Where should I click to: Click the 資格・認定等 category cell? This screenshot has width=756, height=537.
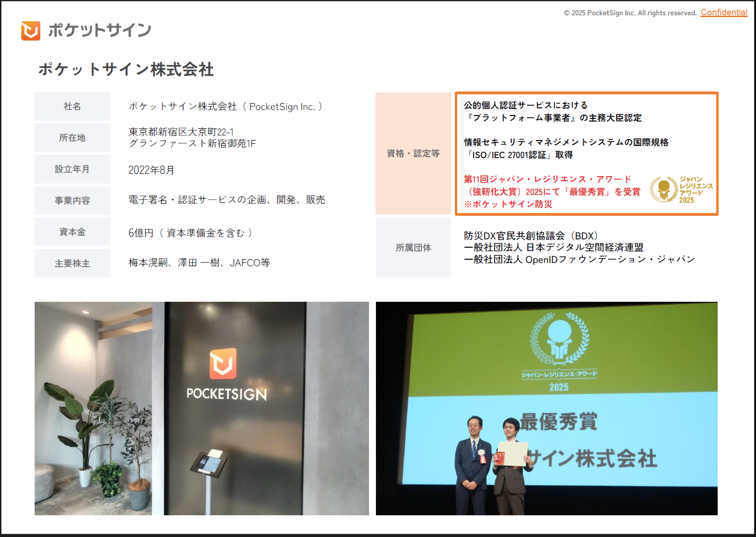point(413,153)
